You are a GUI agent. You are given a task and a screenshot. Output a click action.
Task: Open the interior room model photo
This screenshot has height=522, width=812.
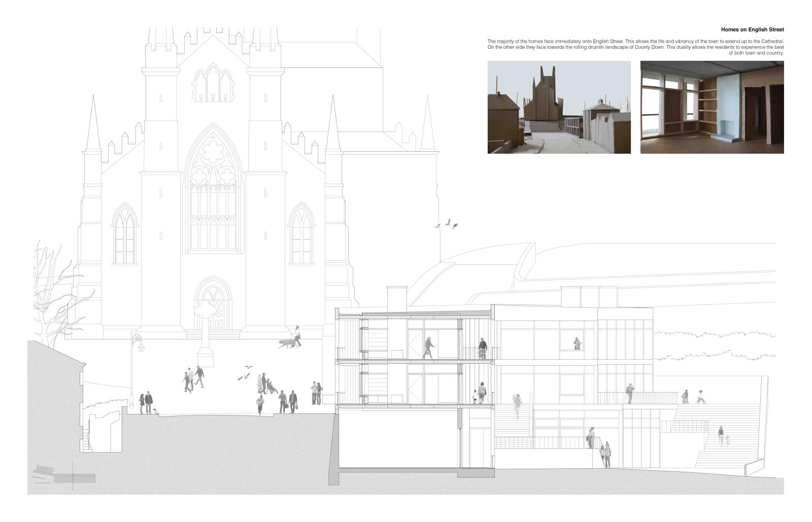pyautogui.click(x=712, y=107)
